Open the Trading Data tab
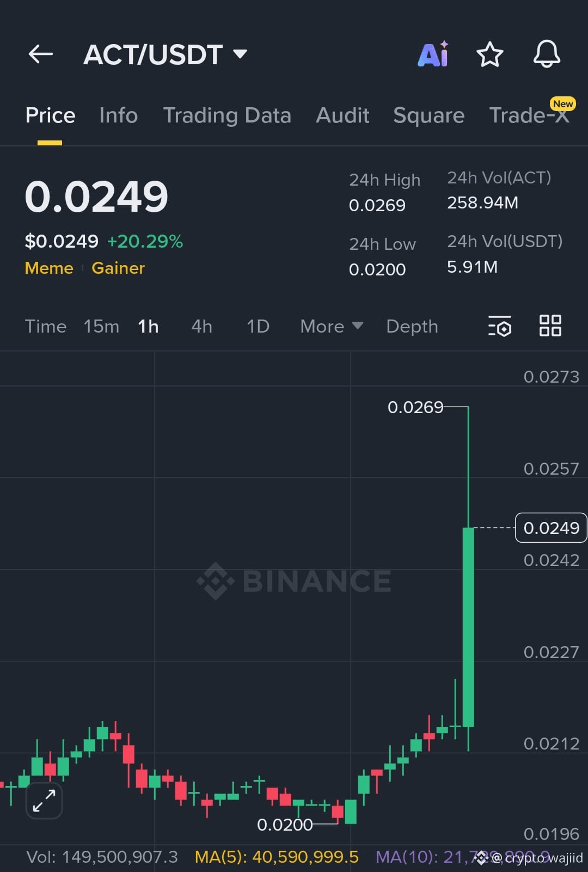The width and height of the screenshot is (588, 872). (x=227, y=115)
